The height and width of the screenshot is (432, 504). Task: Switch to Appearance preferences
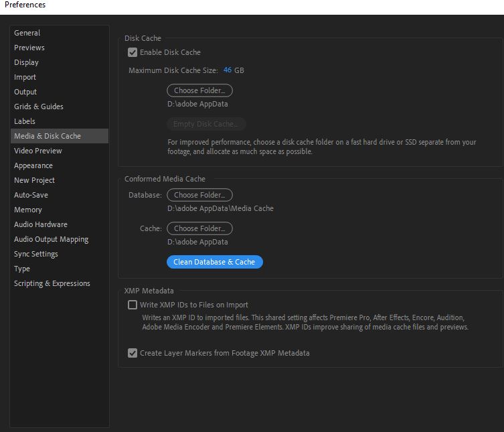click(x=33, y=165)
